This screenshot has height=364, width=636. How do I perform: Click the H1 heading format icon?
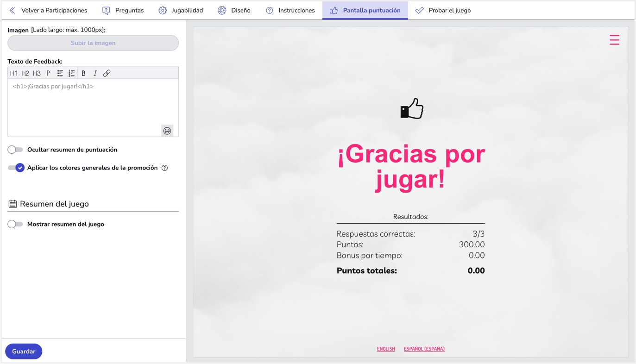[x=14, y=73]
